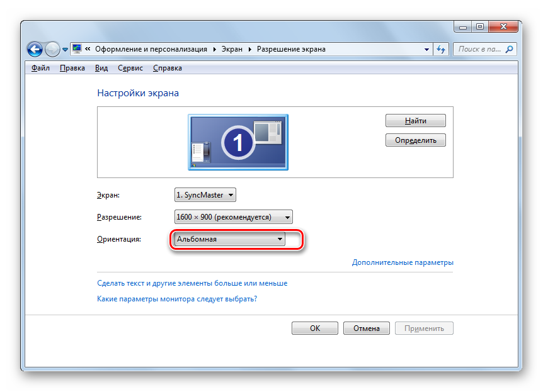Open the Файл menu
Viewport: 543px width, 392px height.
tap(40, 68)
